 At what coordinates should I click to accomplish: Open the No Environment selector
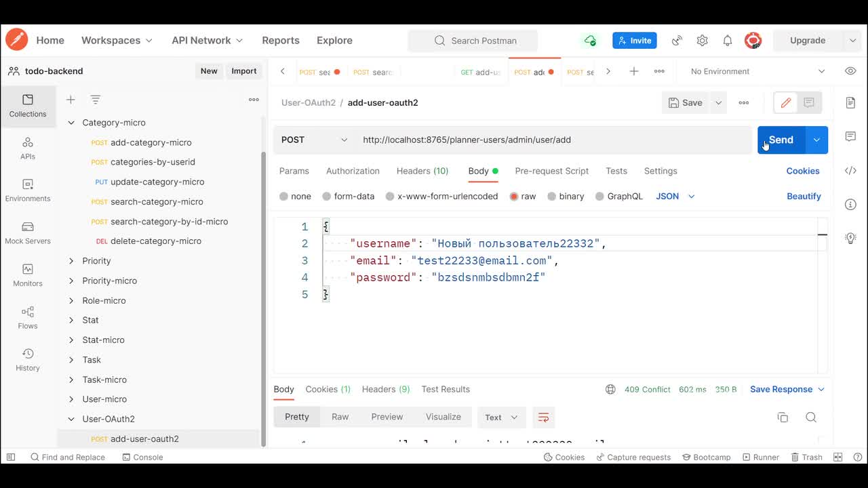[x=757, y=71]
